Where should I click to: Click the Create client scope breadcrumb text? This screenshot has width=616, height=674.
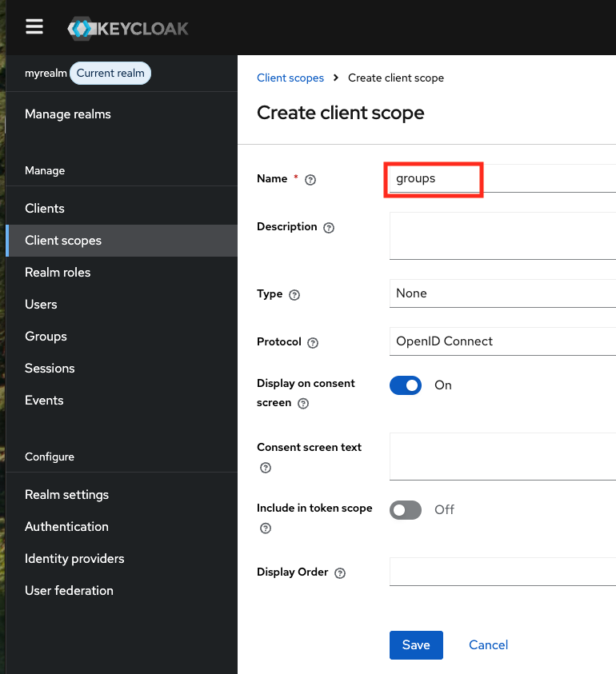coord(396,78)
